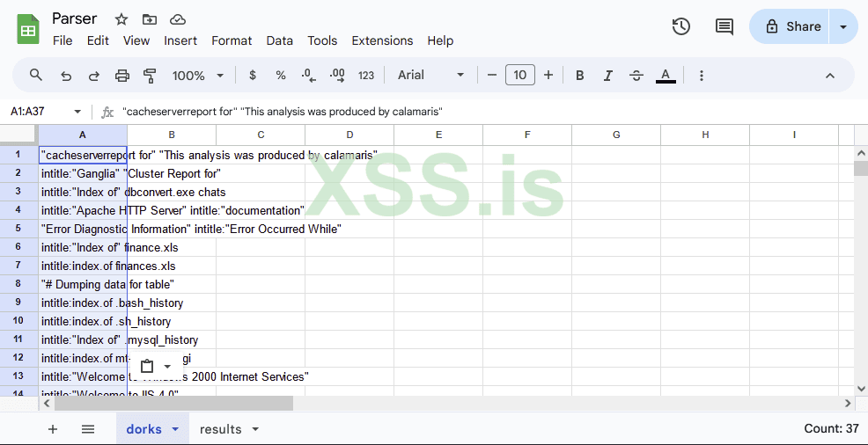Select column D header
This screenshot has width=868, height=445.
pos(349,135)
